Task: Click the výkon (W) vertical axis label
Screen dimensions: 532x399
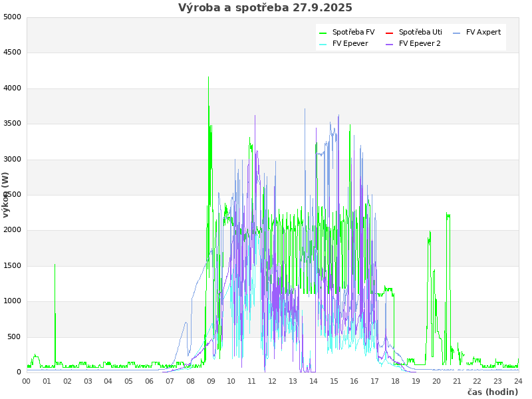Action: (x=6, y=194)
